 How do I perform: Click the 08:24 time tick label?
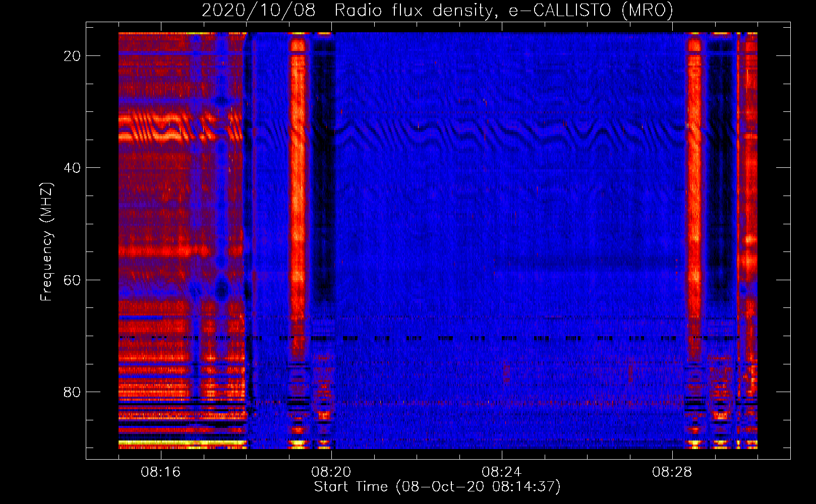tap(501, 472)
